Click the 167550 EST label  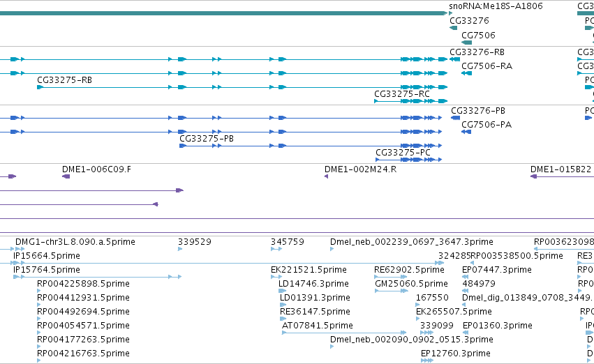point(432,298)
